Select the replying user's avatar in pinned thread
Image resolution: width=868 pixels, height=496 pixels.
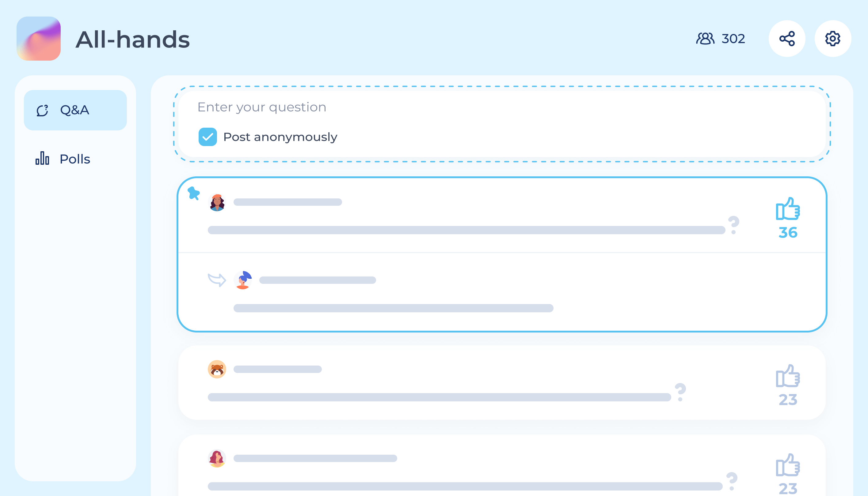coord(243,280)
